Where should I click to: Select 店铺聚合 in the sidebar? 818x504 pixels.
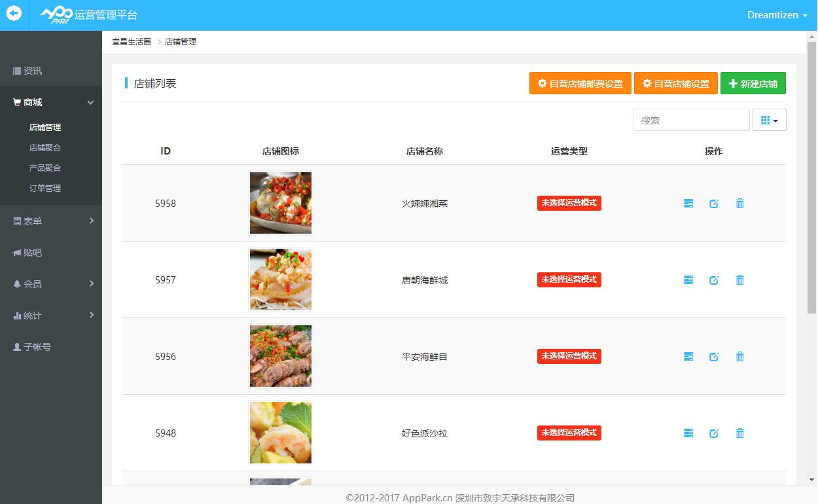[45, 148]
